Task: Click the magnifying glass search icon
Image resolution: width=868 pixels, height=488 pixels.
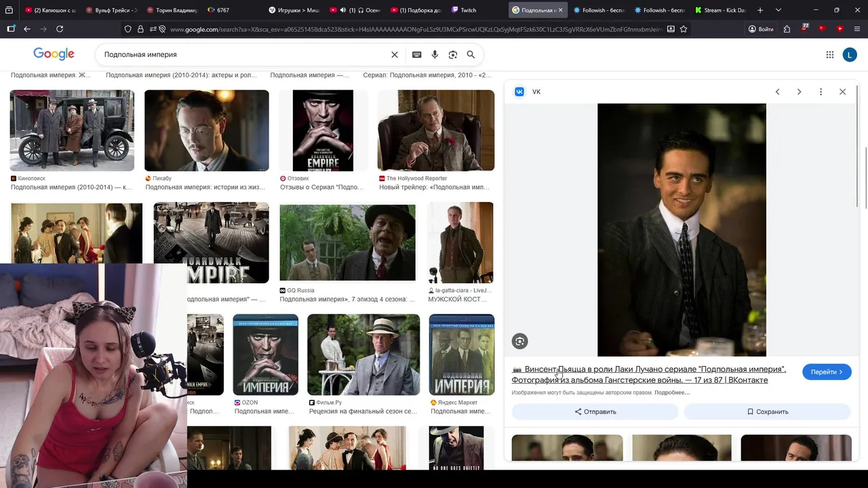Action: point(471,55)
